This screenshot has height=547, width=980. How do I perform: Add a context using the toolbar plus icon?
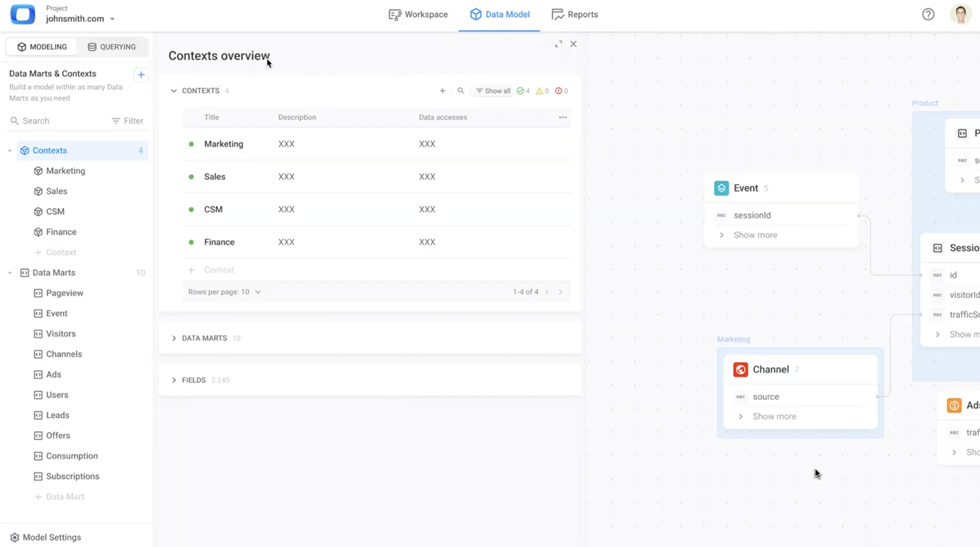pos(442,91)
